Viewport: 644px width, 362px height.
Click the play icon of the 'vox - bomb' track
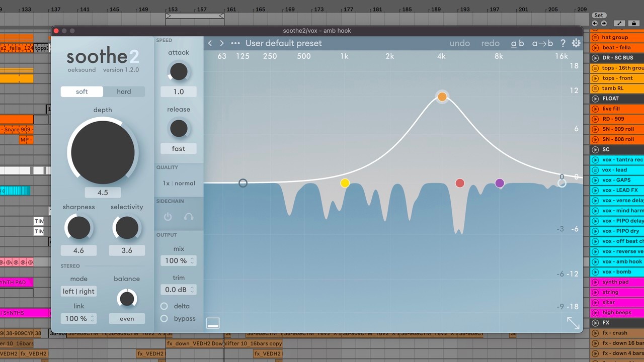click(x=596, y=272)
